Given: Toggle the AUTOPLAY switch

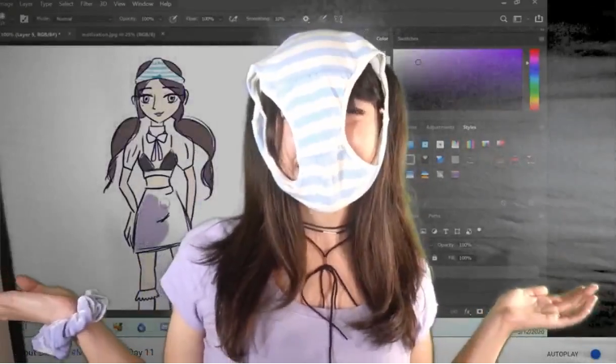Looking at the screenshot, I should pos(595,354).
